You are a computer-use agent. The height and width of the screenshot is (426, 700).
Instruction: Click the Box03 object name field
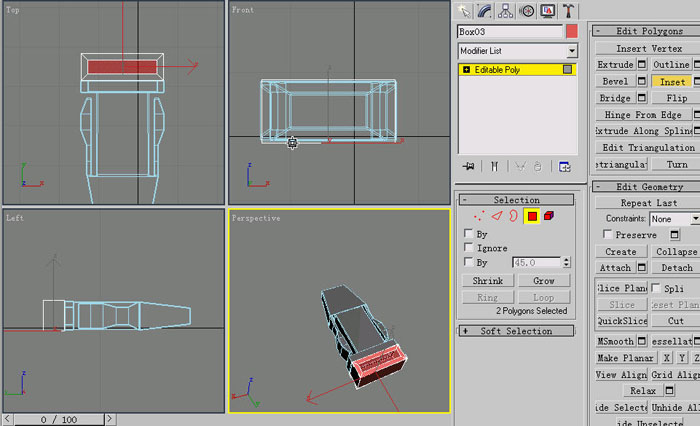[510, 32]
